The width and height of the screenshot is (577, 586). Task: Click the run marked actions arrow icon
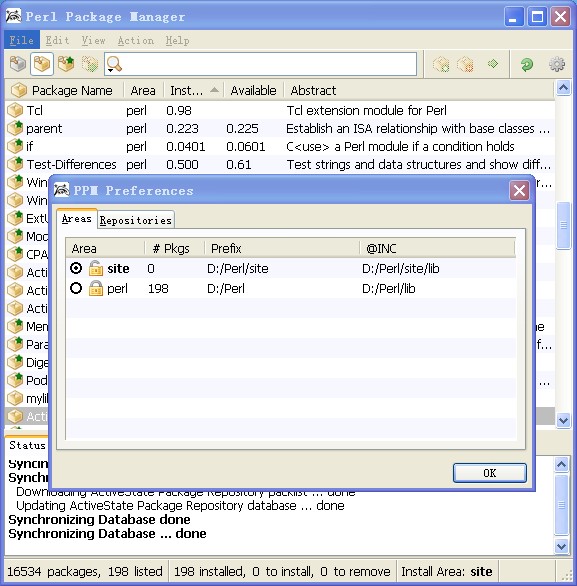pos(493,64)
